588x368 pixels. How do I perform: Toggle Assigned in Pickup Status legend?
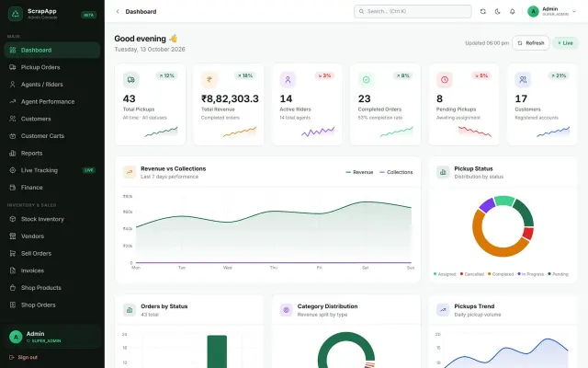click(445, 274)
